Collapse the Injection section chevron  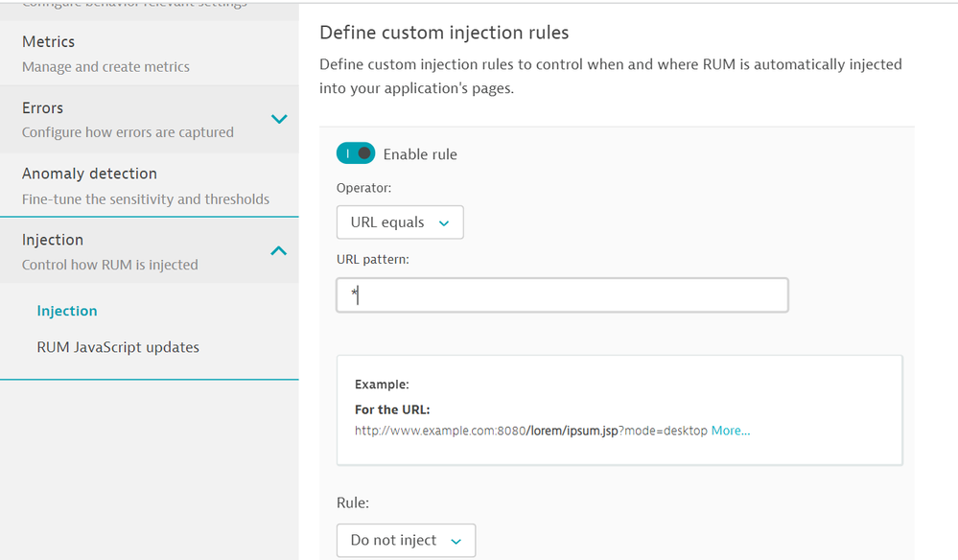(x=279, y=251)
